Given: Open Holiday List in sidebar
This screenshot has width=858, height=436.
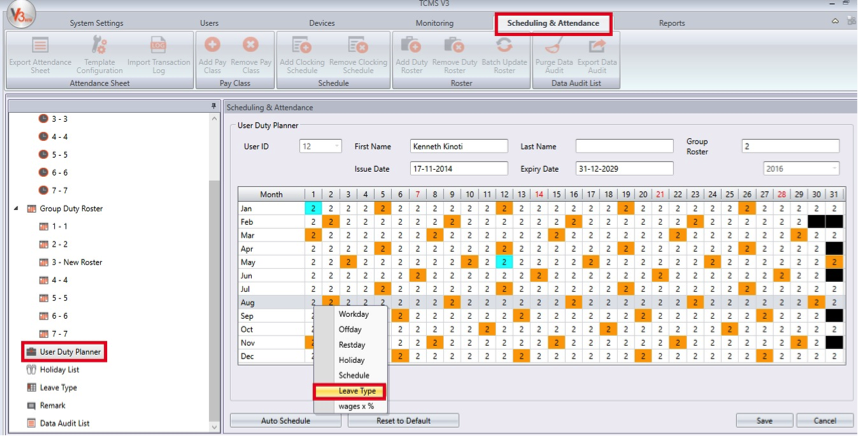Looking at the screenshot, I should (x=53, y=370).
